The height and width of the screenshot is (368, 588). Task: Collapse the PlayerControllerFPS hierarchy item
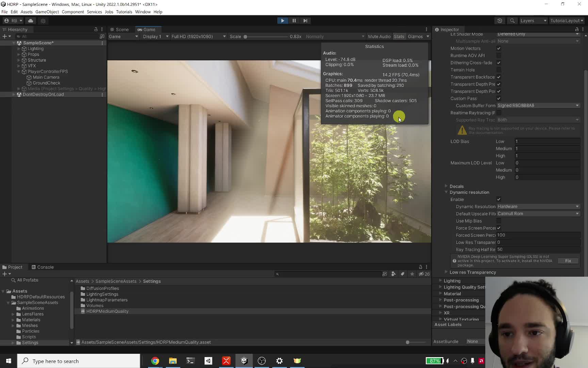[x=19, y=72]
